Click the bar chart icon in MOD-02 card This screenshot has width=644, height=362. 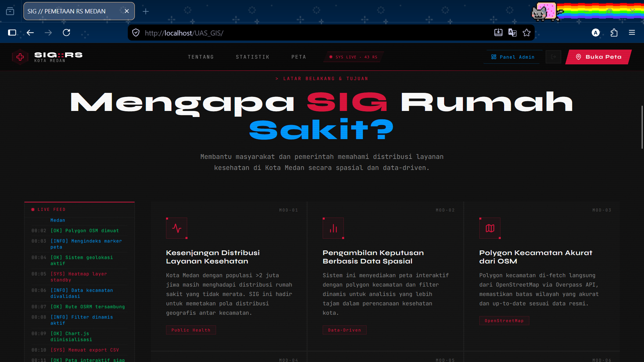coord(333,228)
